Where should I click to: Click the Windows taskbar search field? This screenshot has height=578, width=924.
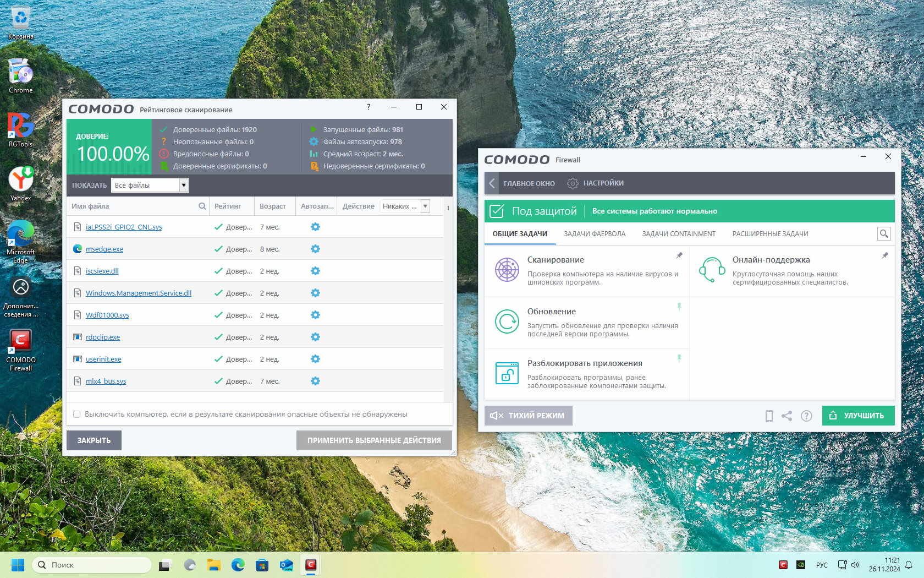[x=92, y=565]
